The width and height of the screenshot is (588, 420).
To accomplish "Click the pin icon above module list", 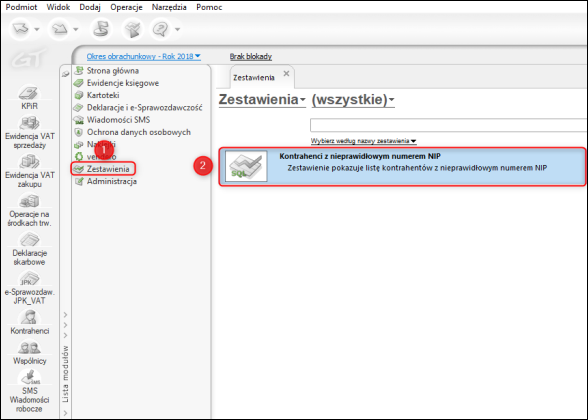I will 66,74.
